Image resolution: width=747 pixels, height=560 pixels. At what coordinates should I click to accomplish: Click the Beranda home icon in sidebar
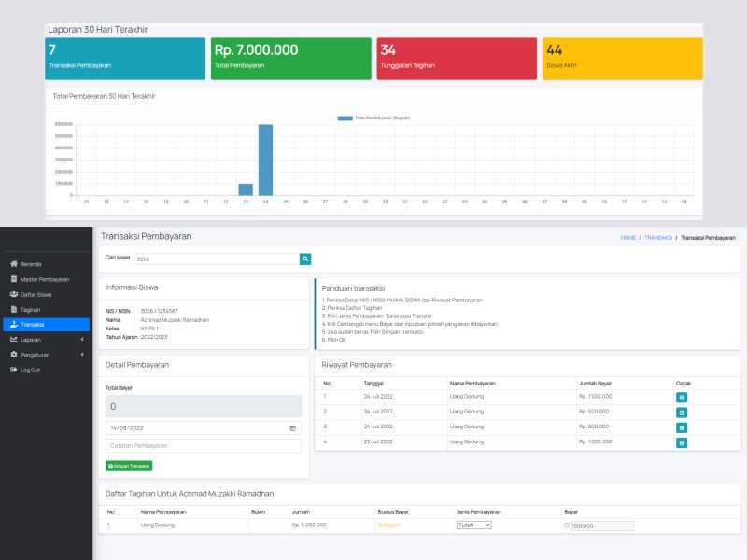13,264
